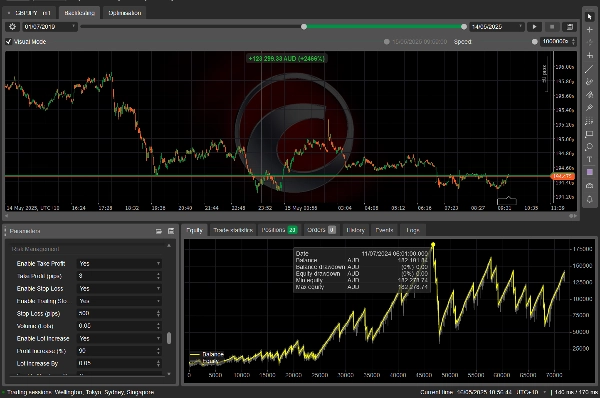Image resolution: width=600 pixels, height=398 pixels.
Task: Select the cursor pointer tool
Action: point(590,16)
